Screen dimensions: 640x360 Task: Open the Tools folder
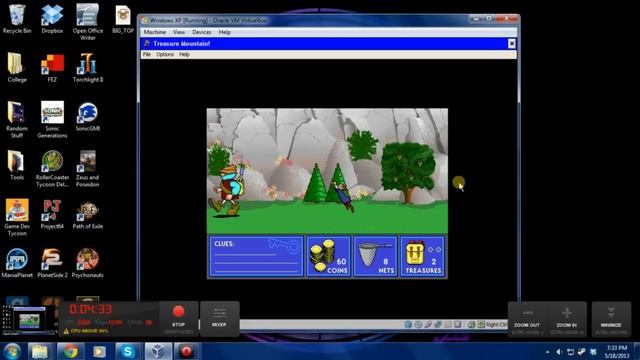pos(17,165)
